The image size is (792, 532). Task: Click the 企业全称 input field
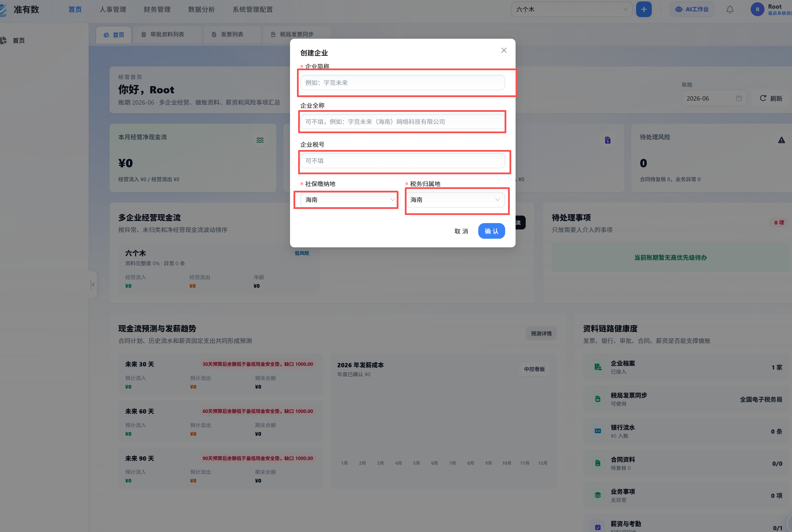pyautogui.click(x=403, y=121)
